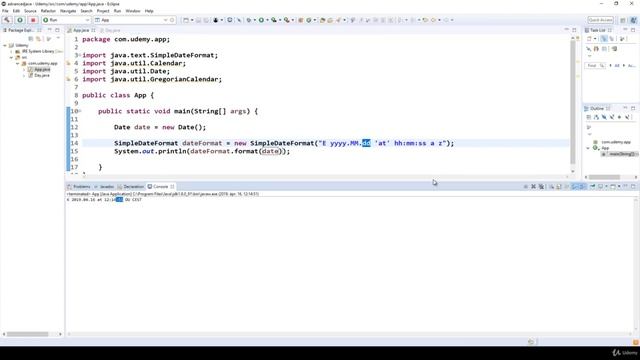Open the Edit menu
640x360 pixels.
(x=16, y=11)
